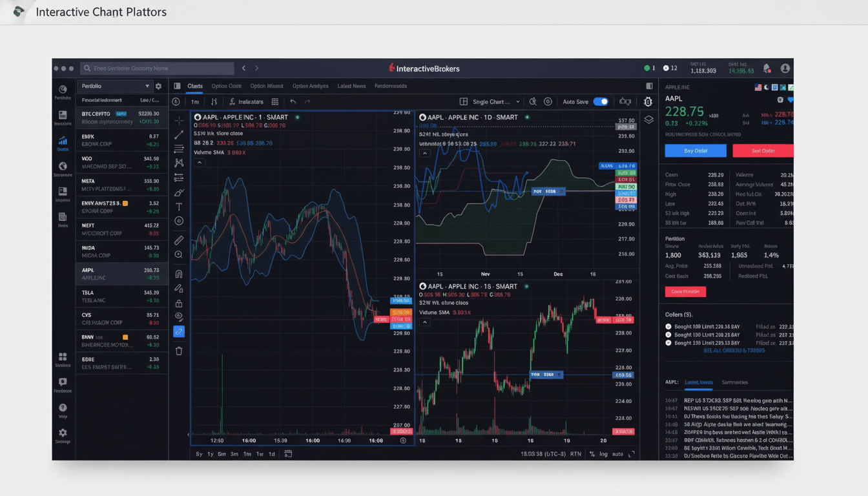The height and width of the screenshot is (496, 868).
Task: Select the Zoom magnifier tool
Action: tap(179, 254)
